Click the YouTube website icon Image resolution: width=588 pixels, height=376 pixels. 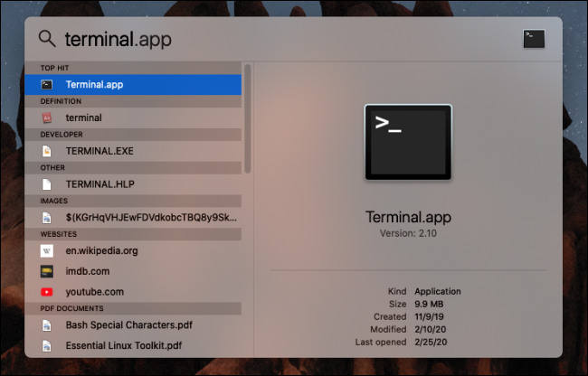47,292
